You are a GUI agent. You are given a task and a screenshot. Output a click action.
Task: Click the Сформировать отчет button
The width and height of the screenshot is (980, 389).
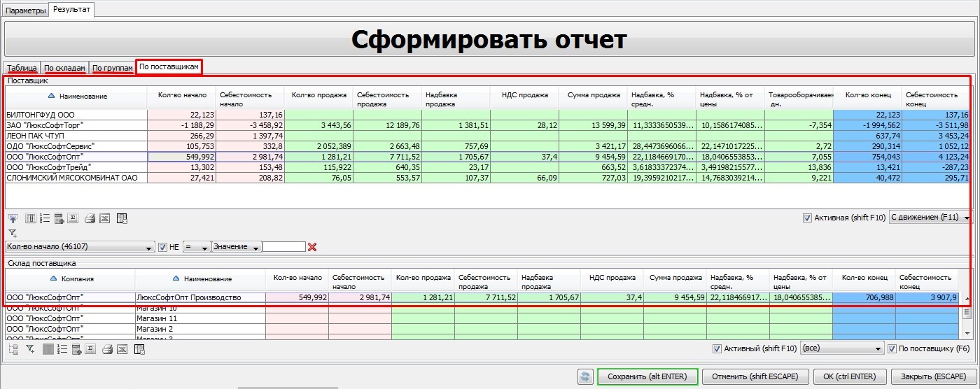(489, 39)
